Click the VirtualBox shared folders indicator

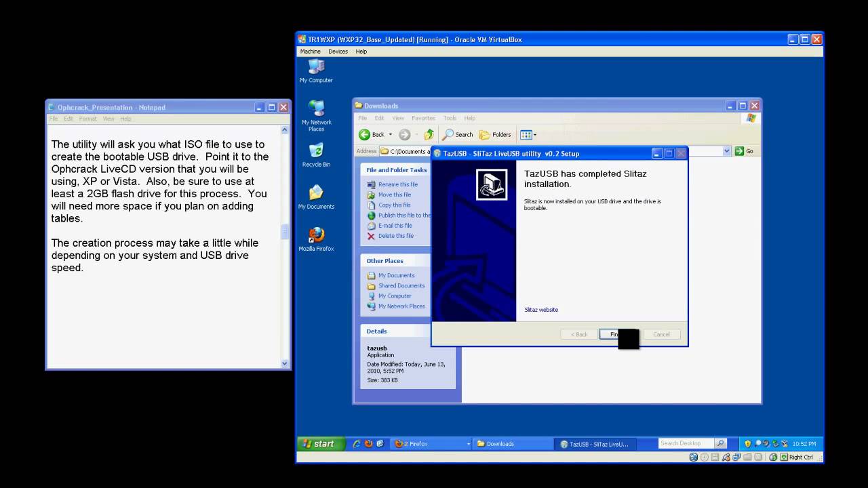tap(748, 457)
